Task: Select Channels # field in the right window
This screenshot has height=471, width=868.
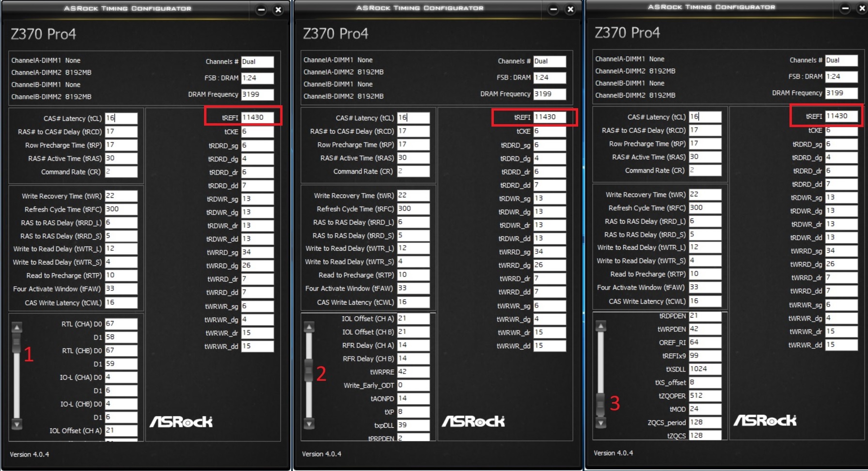Action: coord(841,60)
